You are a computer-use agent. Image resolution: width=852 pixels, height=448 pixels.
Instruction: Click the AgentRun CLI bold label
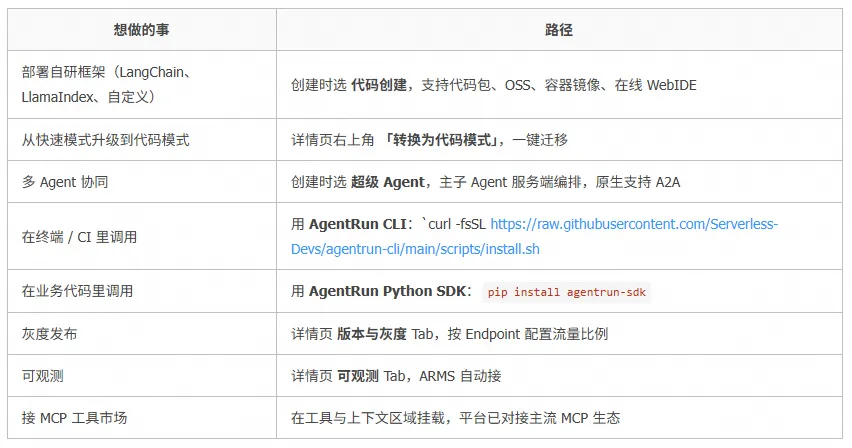pyautogui.click(x=358, y=224)
